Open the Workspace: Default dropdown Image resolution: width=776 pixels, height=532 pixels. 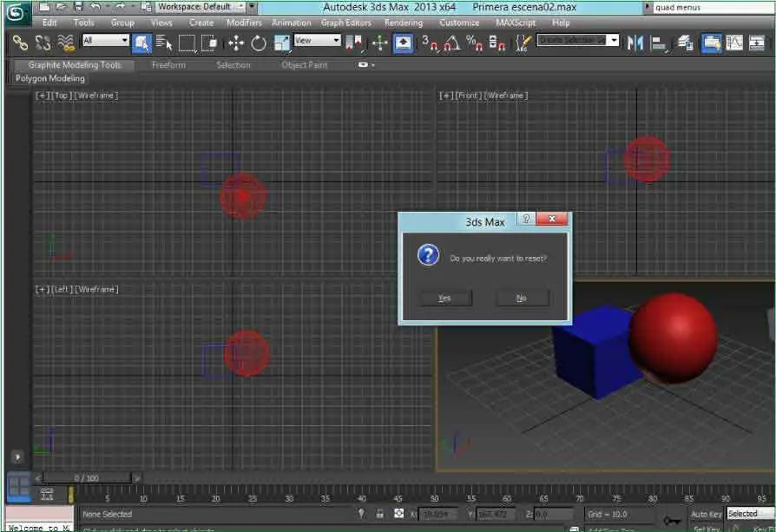pos(201,7)
